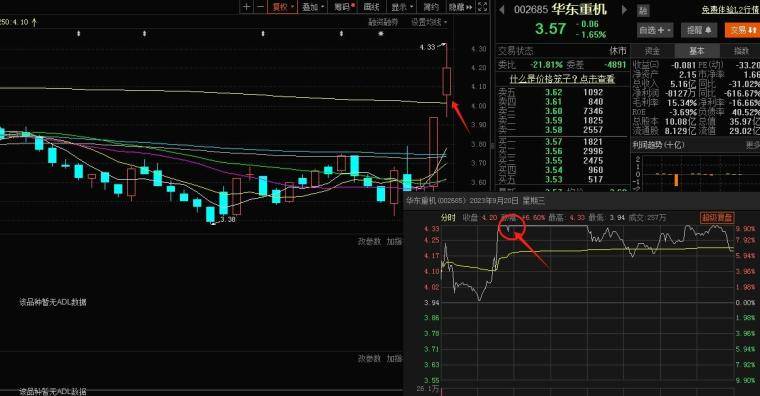Toggle fullscreen chart icon

point(482,7)
